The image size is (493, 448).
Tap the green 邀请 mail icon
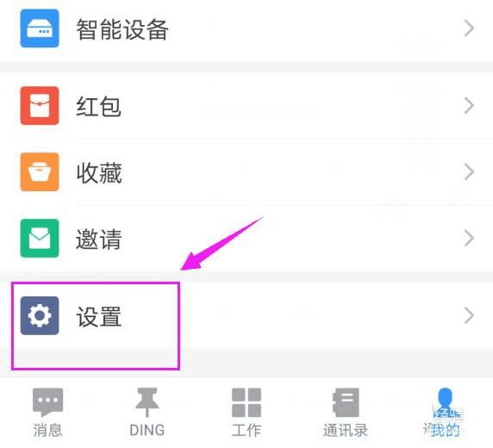[x=40, y=238]
